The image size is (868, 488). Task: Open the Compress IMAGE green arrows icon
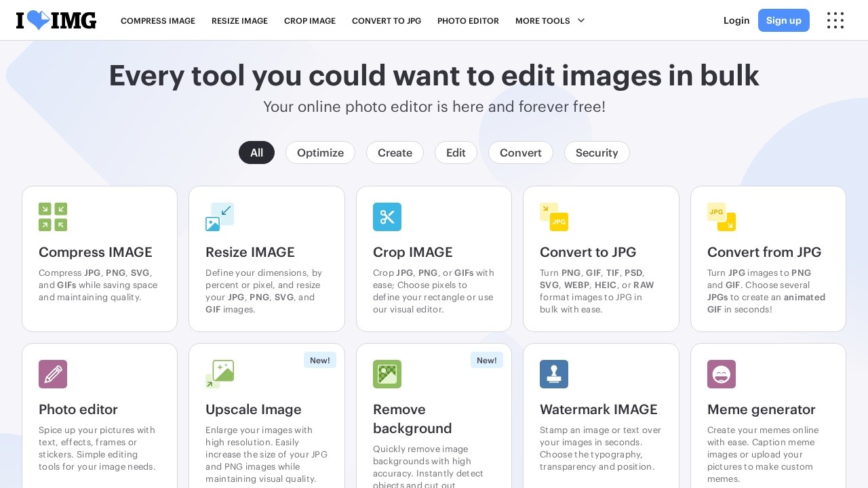pos(53,217)
